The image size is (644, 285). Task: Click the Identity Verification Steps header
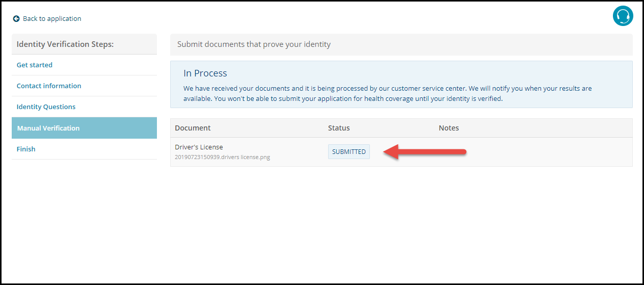[x=65, y=44]
